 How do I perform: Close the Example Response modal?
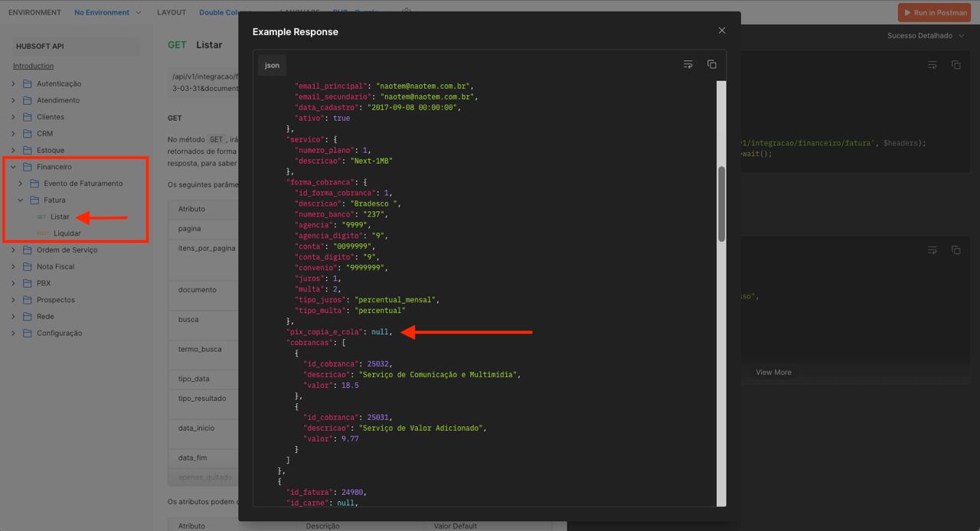pyautogui.click(x=721, y=31)
